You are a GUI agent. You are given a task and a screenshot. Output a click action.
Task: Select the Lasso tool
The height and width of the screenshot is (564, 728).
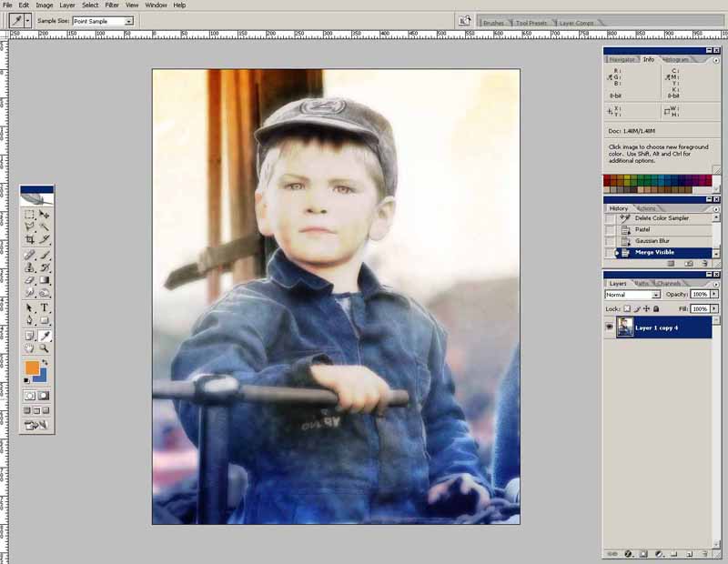pos(30,227)
